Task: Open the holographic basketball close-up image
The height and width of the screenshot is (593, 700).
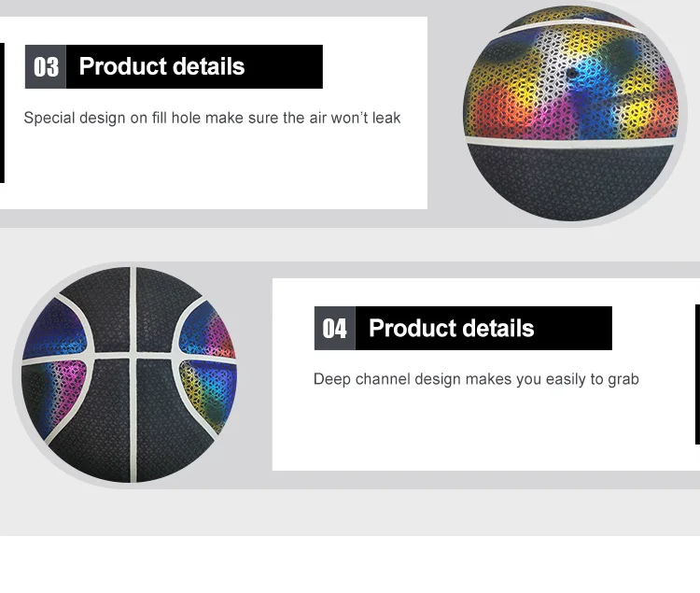Action: pyautogui.click(x=575, y=112)
